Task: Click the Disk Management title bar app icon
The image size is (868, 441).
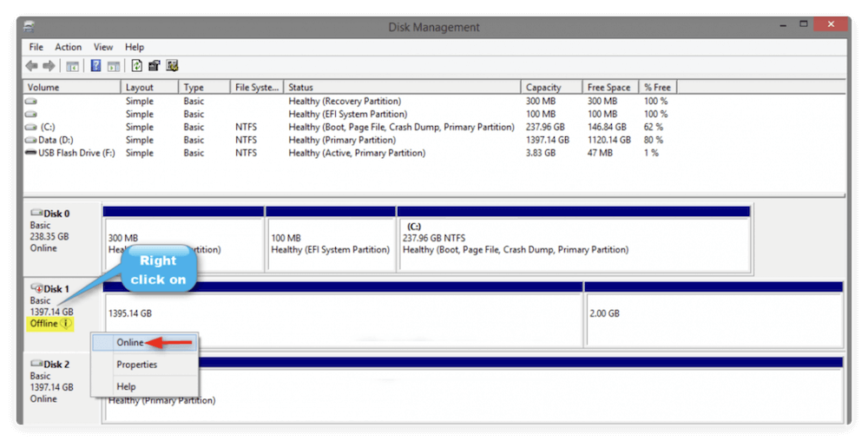Action: click(x=30, y=26)
